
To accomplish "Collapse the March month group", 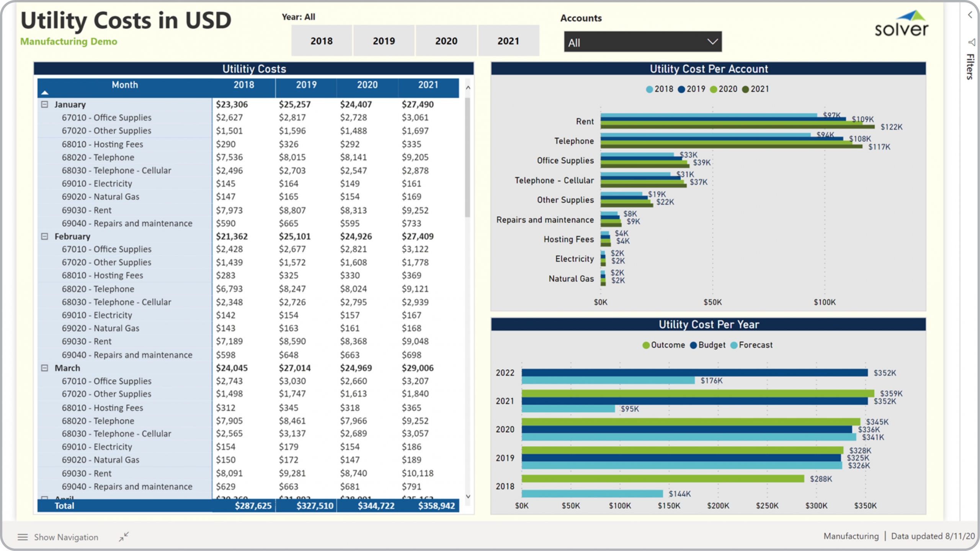I will click(x=44, y=368).
